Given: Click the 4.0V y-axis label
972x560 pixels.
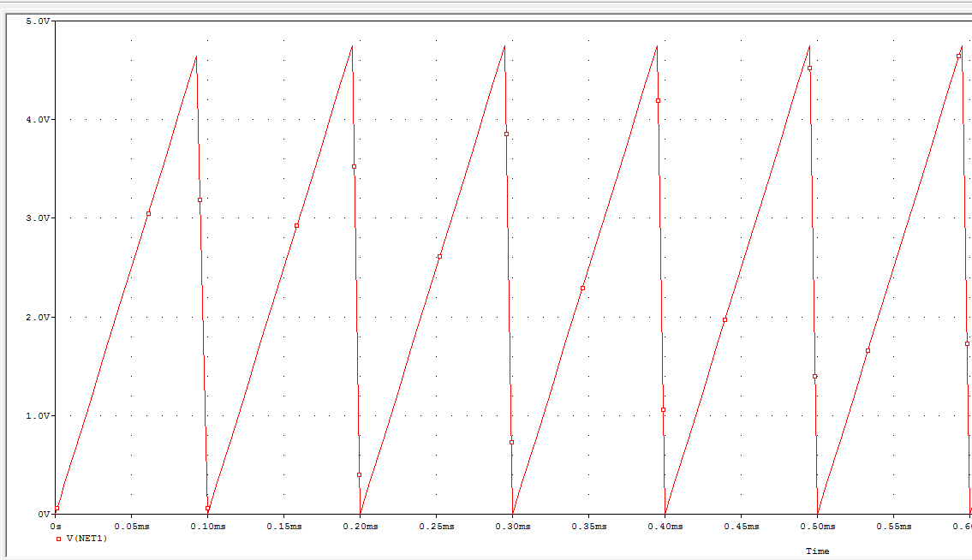Looking at the screenshot, I should [x=38, y=120].
